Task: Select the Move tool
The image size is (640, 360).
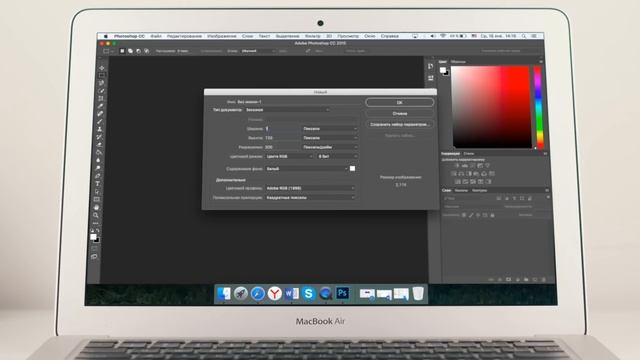Action: pos(102,67)
